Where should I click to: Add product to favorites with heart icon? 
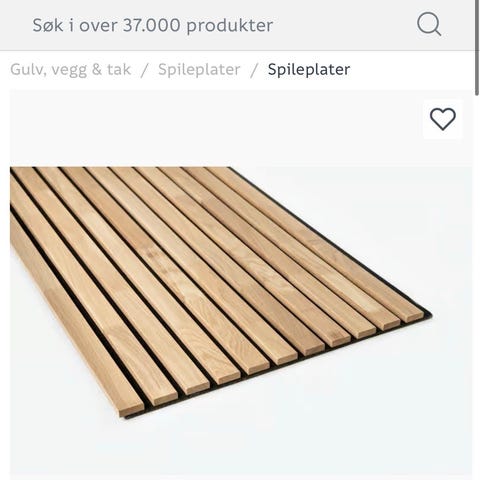443,119
